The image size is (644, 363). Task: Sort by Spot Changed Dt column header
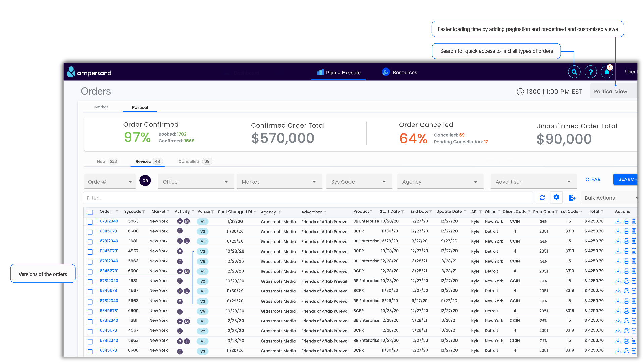click(235, 212)
